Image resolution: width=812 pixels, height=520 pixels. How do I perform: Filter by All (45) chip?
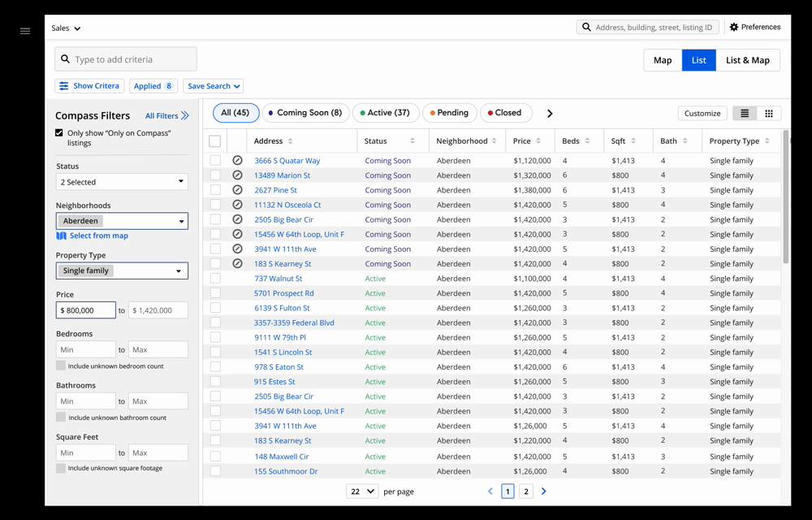pyautogui.click(x=235, y=113)
